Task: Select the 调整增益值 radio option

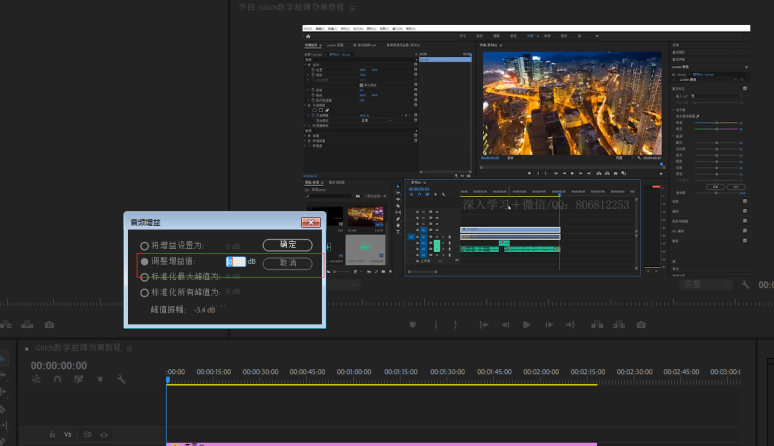Action: [145, 261]
